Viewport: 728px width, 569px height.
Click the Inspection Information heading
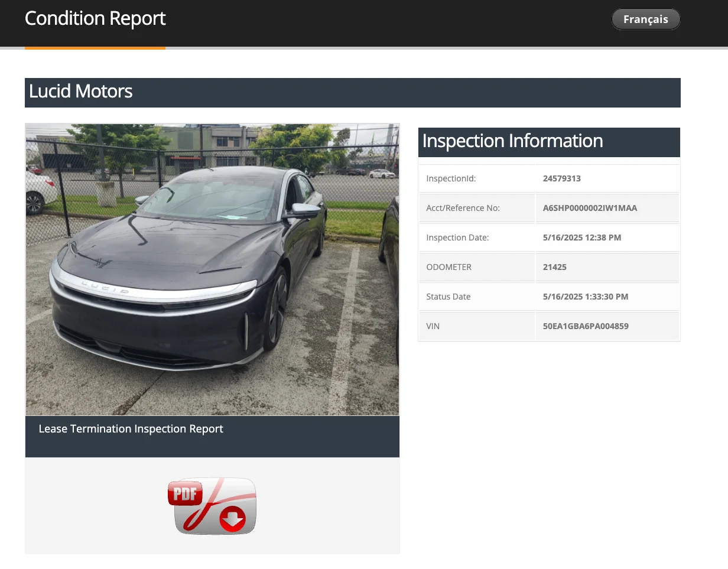tap(512, 141)
